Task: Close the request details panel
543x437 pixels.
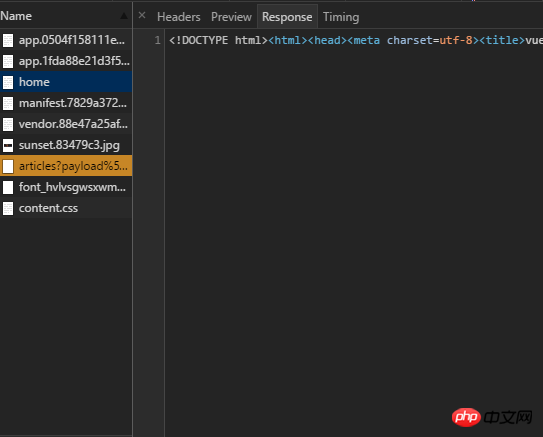Action: pyautogui.click(x=142, y=15)
